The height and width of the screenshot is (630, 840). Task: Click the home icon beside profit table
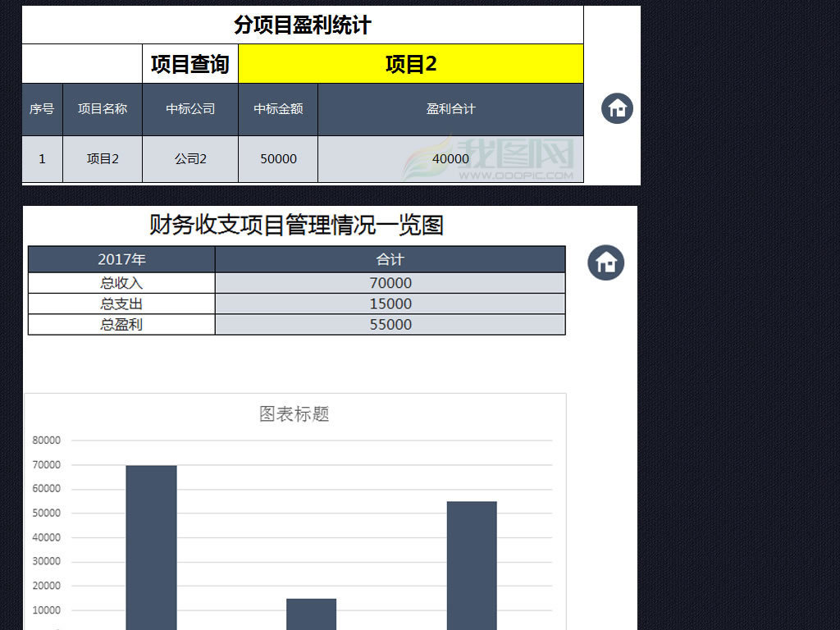[x=617, y=108]
